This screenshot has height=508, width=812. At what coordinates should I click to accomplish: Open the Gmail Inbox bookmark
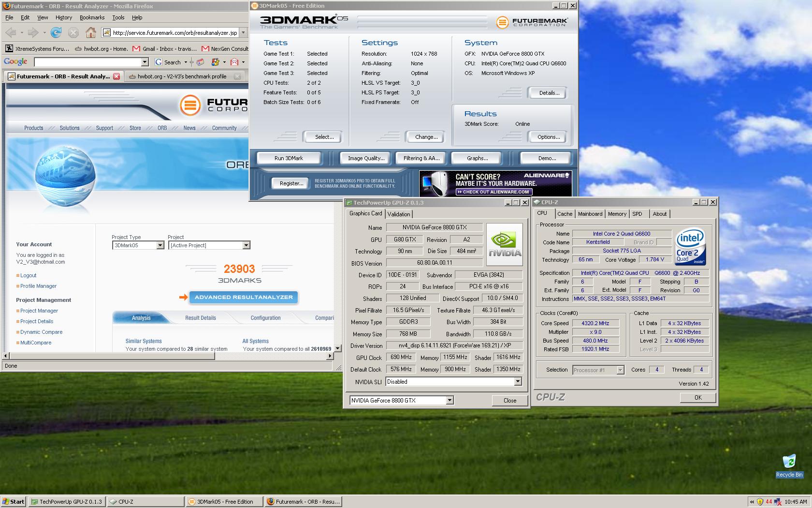164,48
